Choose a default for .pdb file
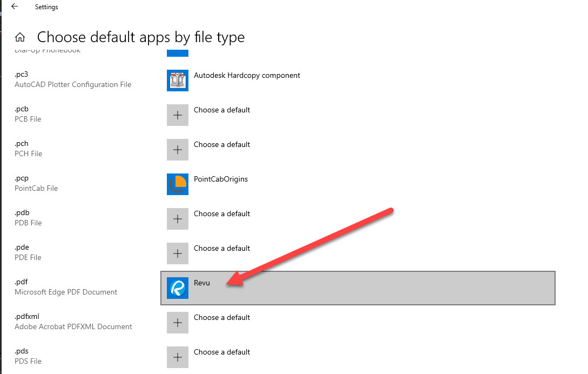The width and height of the screenshot is (588, 374). [221, 213]
